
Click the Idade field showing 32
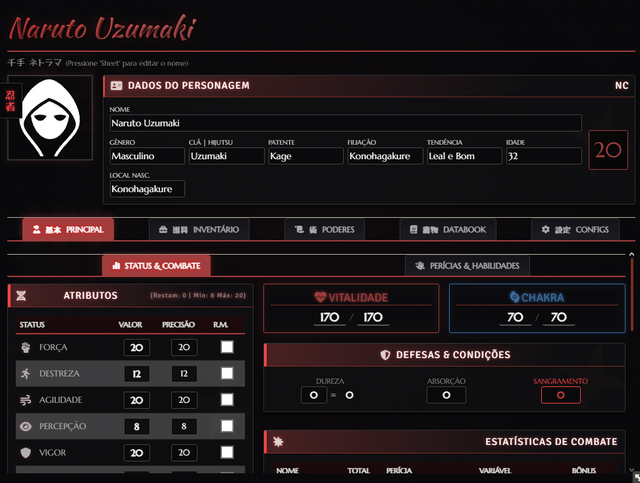544,156
